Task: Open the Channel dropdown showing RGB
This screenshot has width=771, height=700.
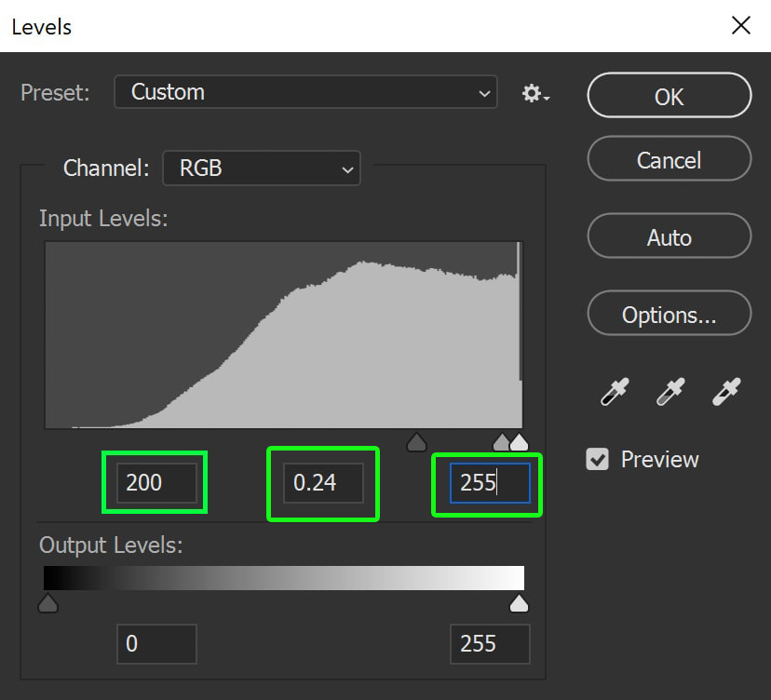Action: point(261,168)
